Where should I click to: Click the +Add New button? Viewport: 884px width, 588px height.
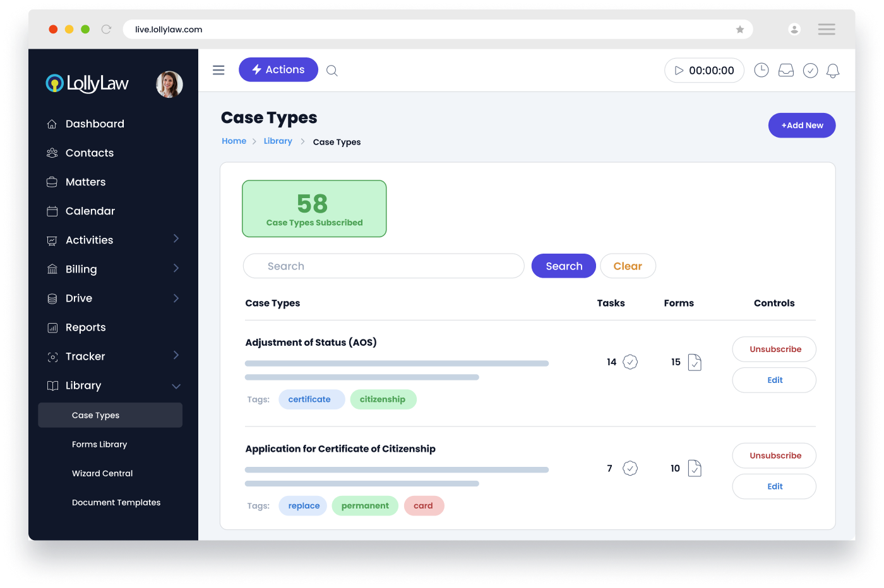801,126
